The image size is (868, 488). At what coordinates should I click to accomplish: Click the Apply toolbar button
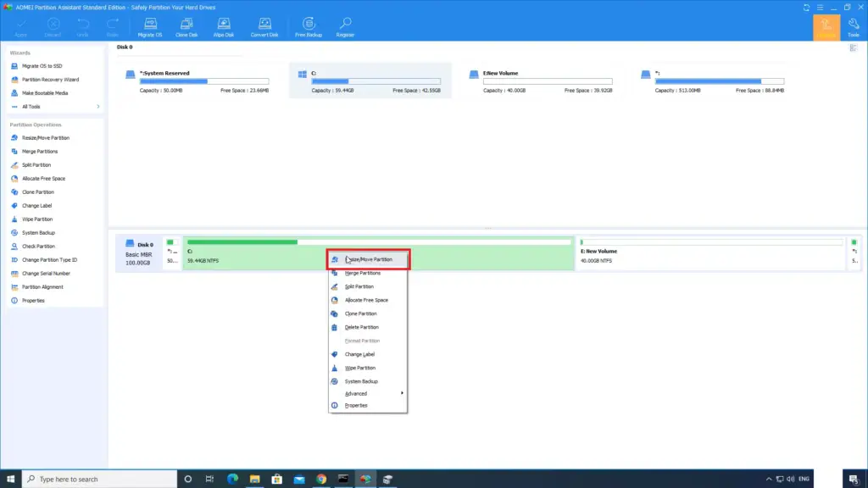tap(21, 27)
